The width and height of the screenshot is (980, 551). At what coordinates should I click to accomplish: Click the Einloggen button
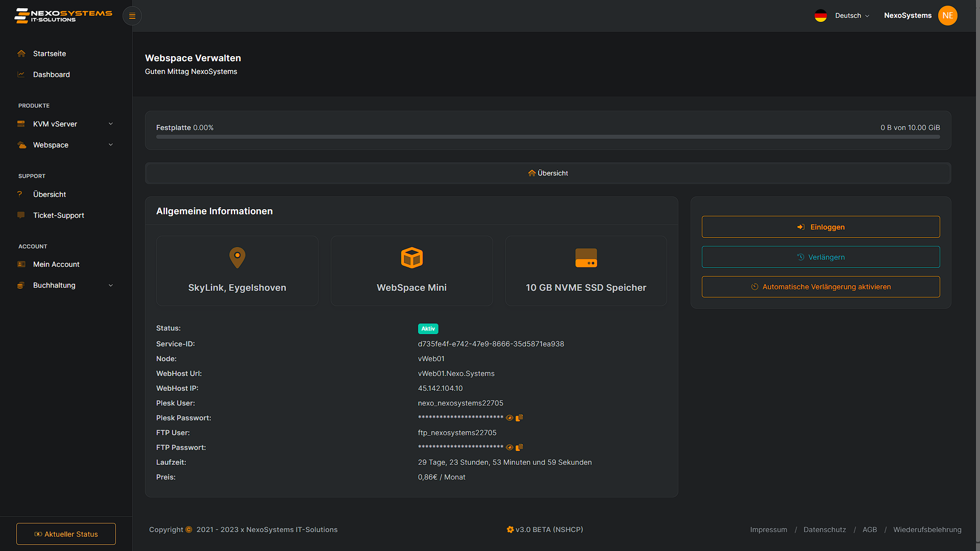coord(821,227)
